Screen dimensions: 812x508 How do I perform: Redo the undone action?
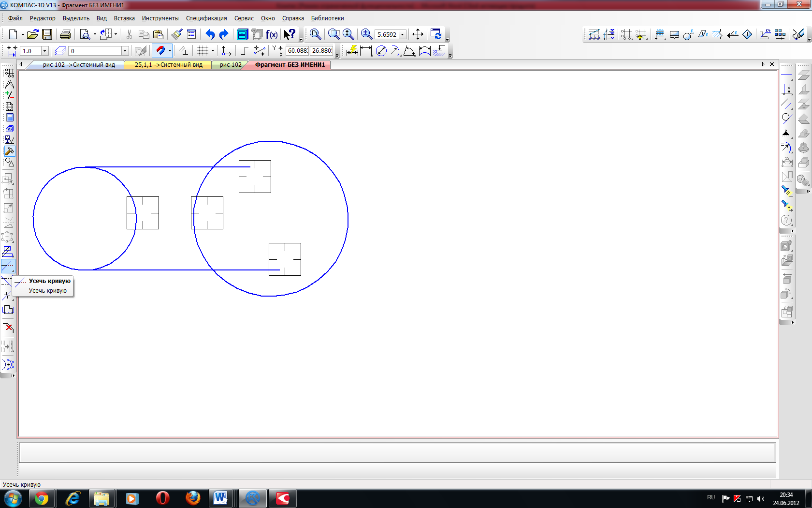[224, 34]
